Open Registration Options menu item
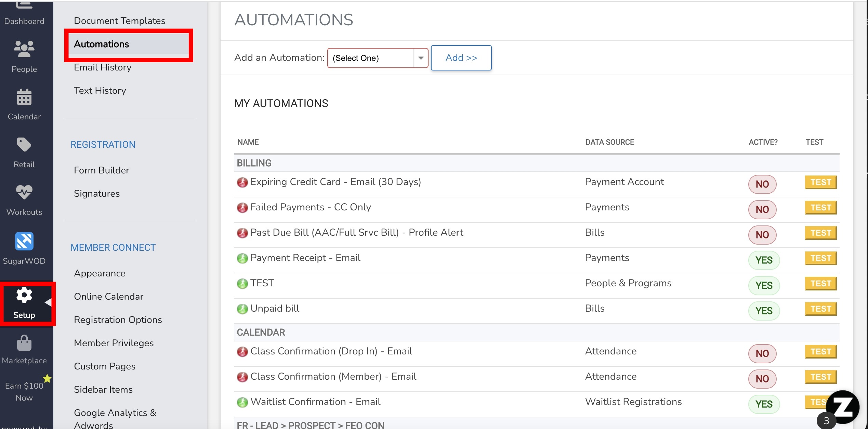 point(118,320)
